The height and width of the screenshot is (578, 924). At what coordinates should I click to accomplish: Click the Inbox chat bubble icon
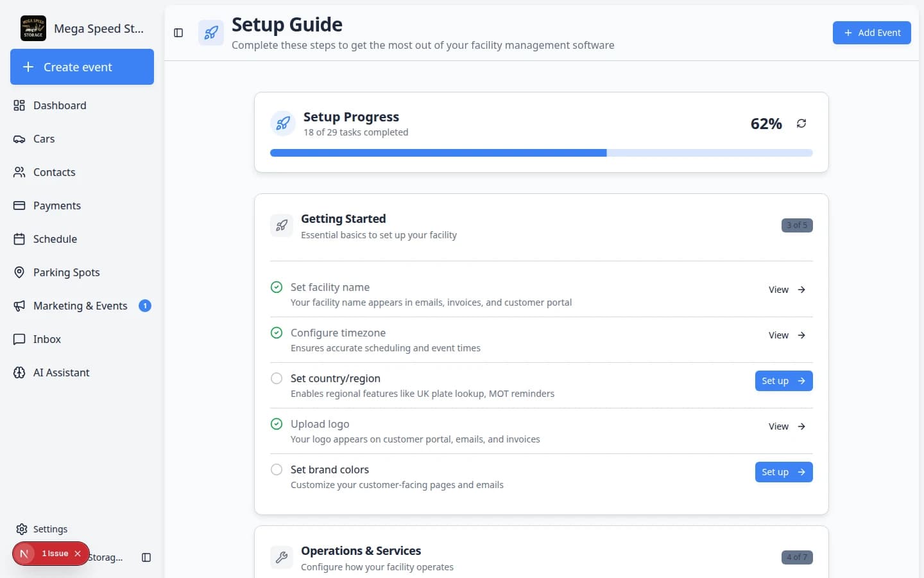pyautogui.click(x=19, y=339)
